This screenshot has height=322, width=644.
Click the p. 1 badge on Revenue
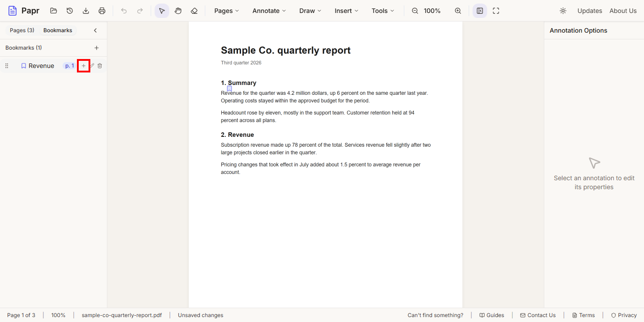(69, 66)
